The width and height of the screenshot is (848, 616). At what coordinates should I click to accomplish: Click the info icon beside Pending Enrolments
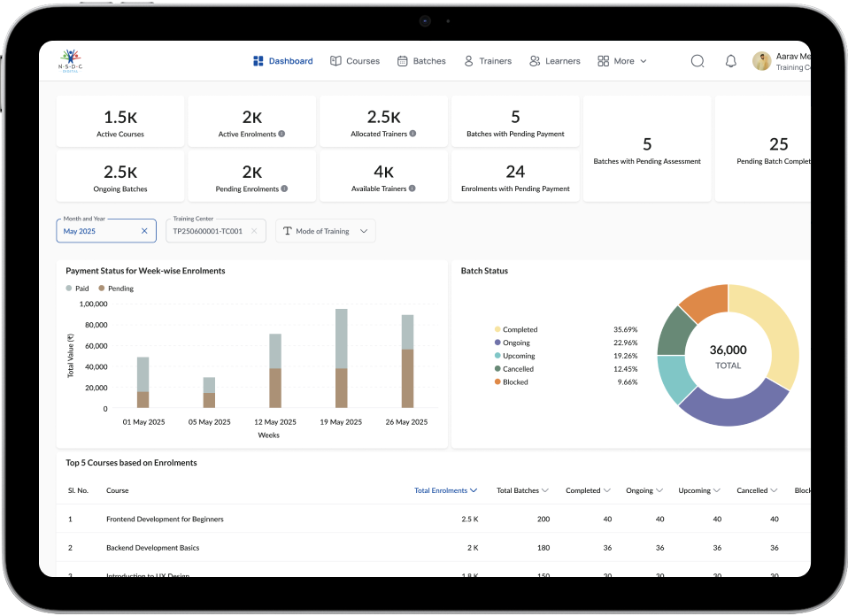click(x=284, y=189)
